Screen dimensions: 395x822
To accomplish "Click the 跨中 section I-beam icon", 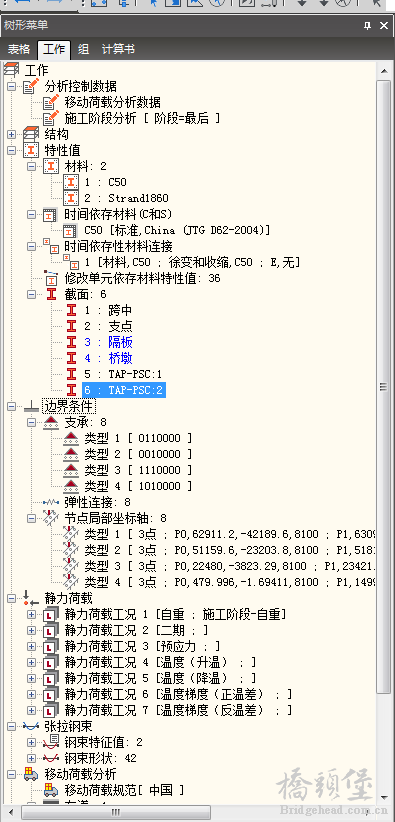I will [x=71, y=310].
